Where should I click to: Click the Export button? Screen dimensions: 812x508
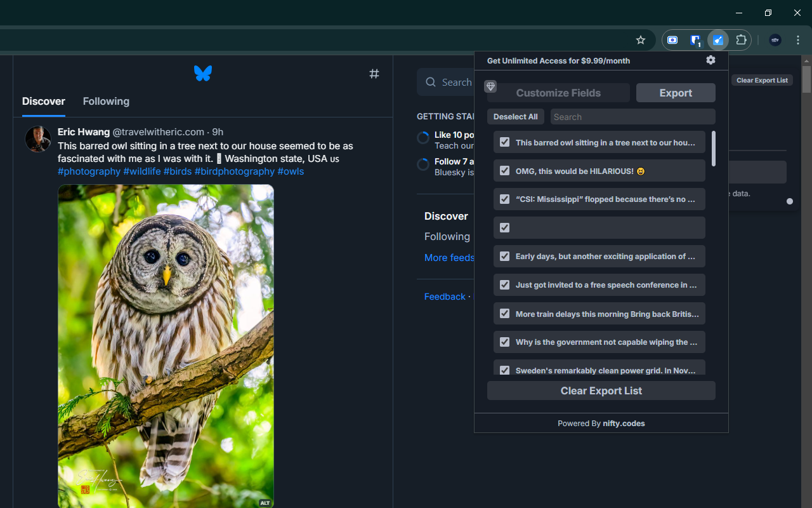[x=676, y=93]
